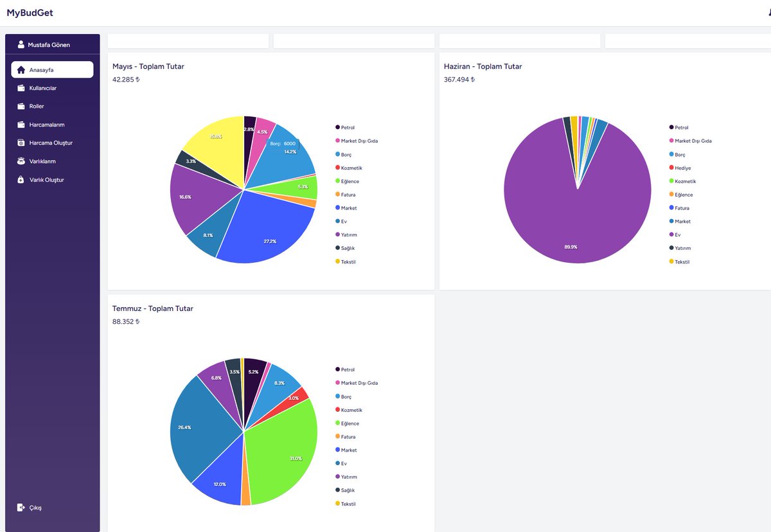Click the Kullanıcılar wallet icon
The width and height of the screenshot is (771, 532).
pyautogui.click(x=21, y=88)
